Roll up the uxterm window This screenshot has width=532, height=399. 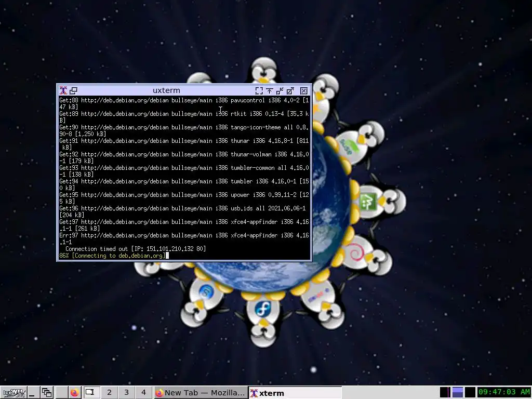point(270,90)
